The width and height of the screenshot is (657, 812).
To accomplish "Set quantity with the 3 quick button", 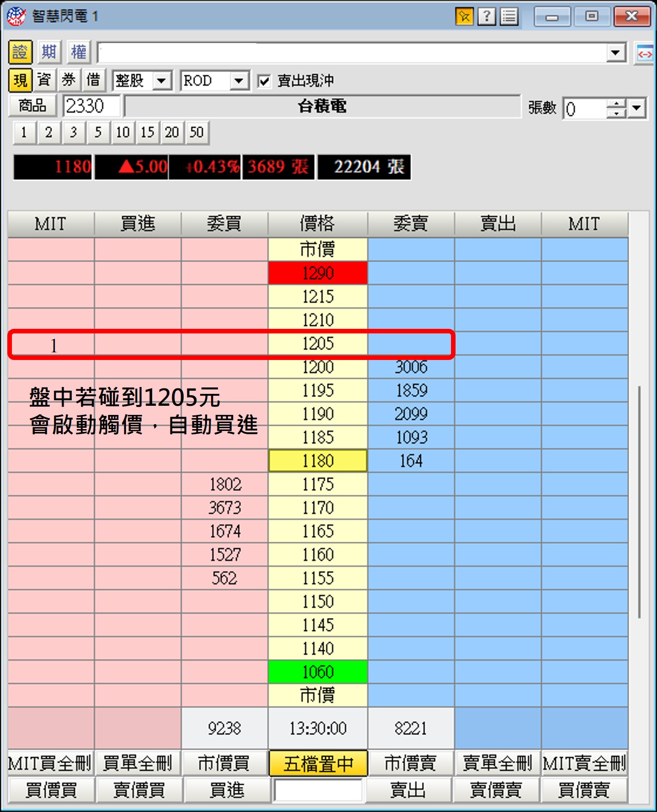I will pos(74,133).
